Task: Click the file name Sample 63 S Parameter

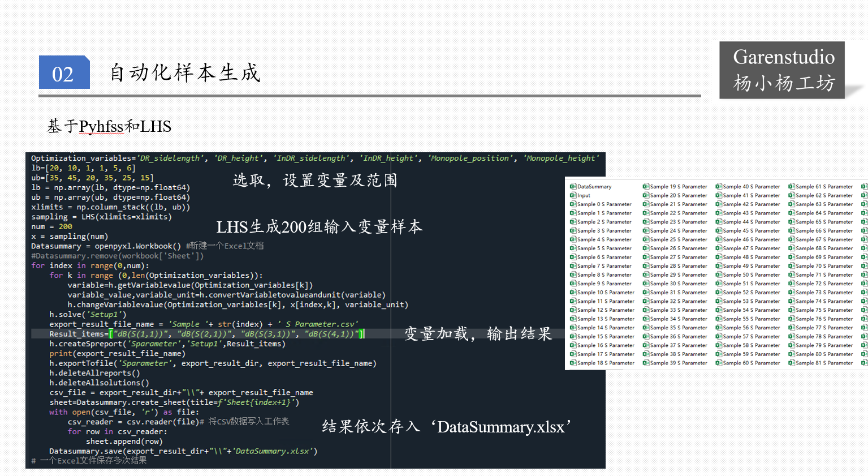Action: pos(824,204)
